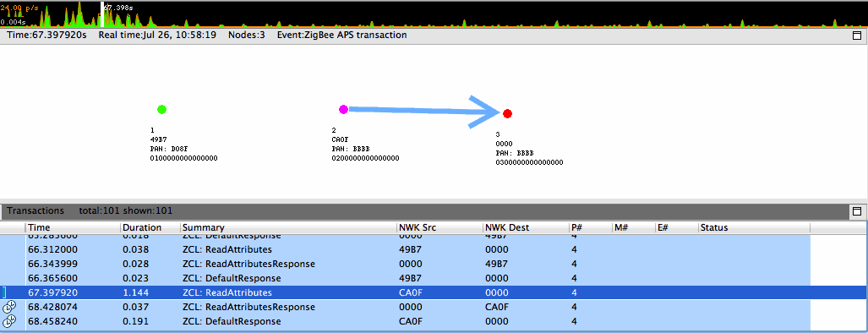Click 'Time:67.397920s' status text

46,35
